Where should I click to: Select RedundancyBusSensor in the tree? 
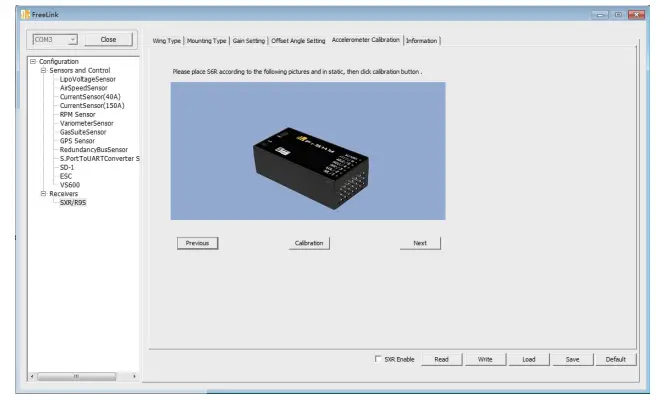tap(94, 150)
